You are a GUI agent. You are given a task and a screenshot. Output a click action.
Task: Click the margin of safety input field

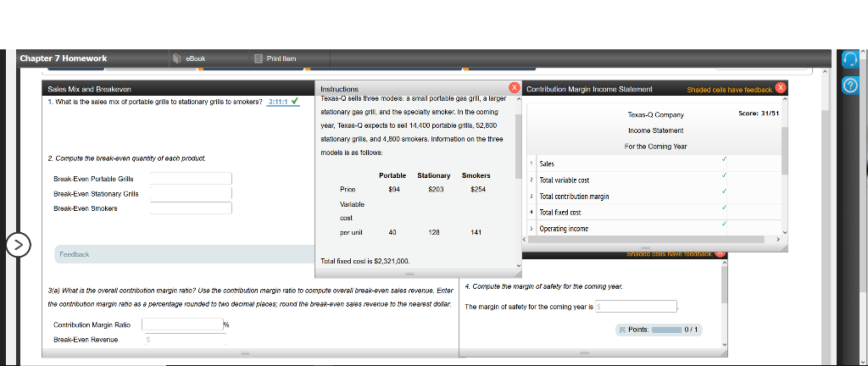tap(636, 306)
